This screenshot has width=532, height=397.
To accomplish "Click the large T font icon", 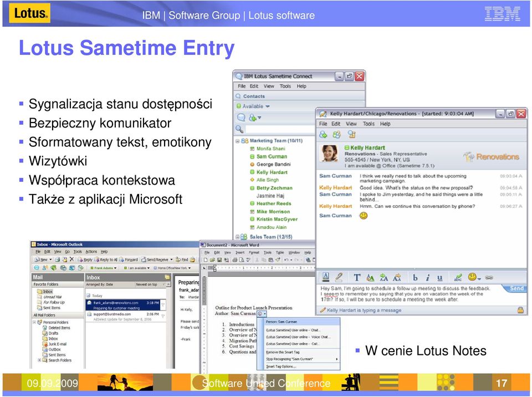I will 357,278.
